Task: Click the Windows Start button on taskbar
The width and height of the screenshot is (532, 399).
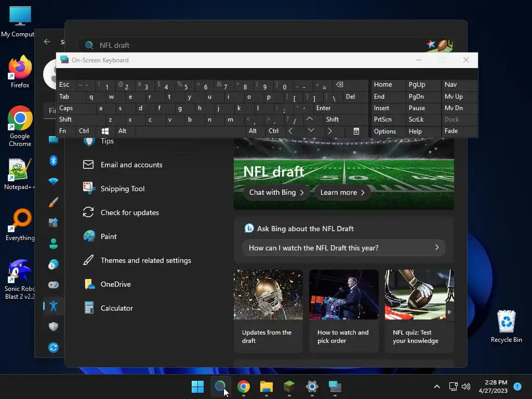Action: [198, 387]
